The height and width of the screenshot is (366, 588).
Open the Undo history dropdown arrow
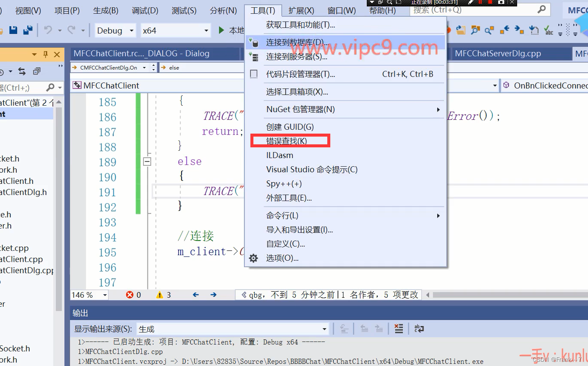click(x=60, y=30)
